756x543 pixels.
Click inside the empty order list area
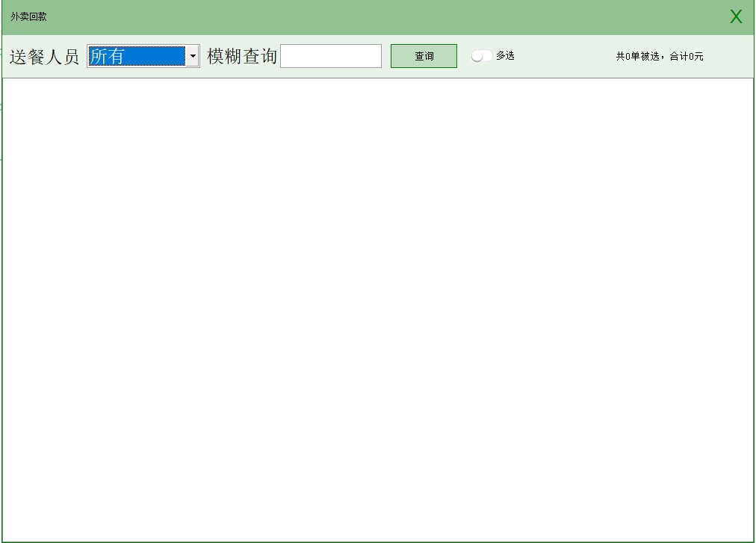tap(377, 299)
